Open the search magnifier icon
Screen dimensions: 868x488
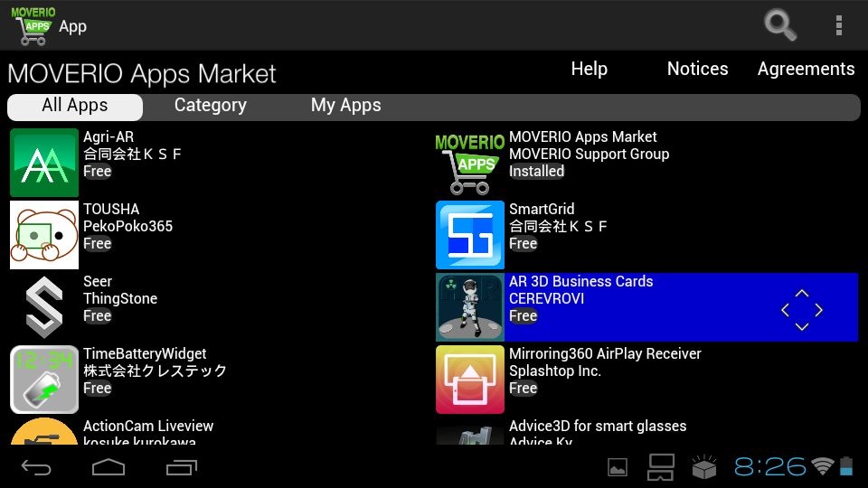point(780,25)
